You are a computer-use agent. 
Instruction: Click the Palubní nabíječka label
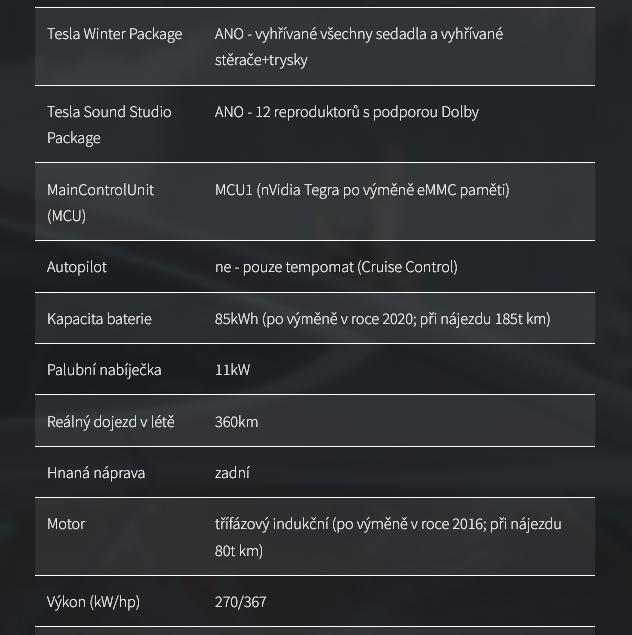(104, 370)
